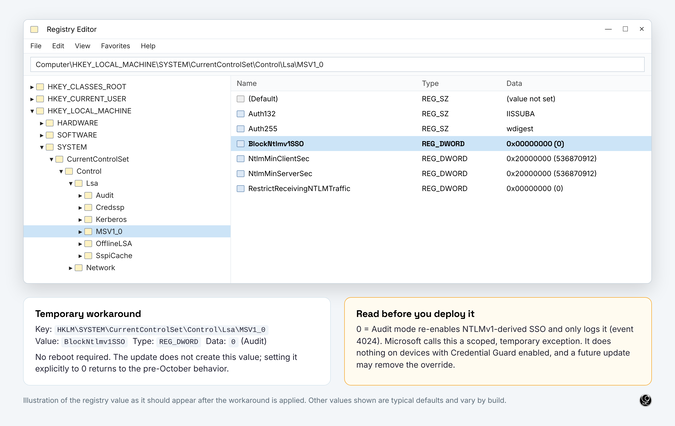The image size is (675, 426).
Task: Select the SspiCache key label
Action: pos(114,255)
